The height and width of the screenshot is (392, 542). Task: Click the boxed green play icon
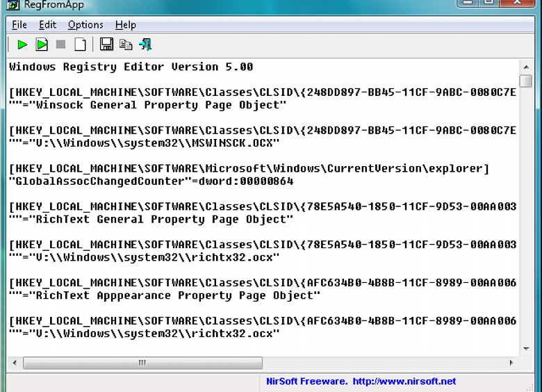pos(42,44)
